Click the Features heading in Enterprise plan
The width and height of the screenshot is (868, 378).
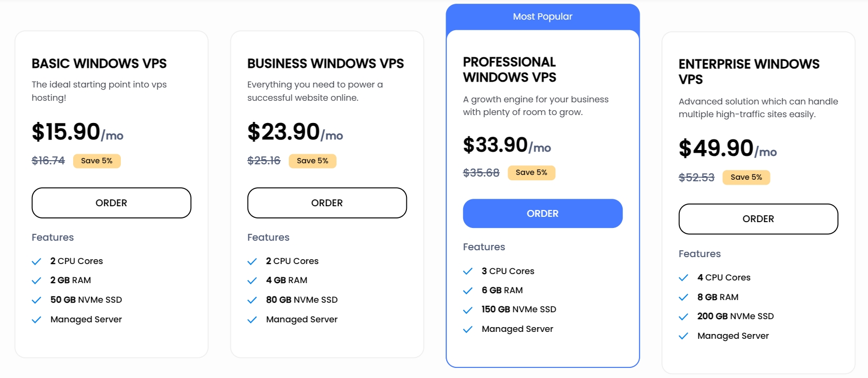tap(699, 253)
